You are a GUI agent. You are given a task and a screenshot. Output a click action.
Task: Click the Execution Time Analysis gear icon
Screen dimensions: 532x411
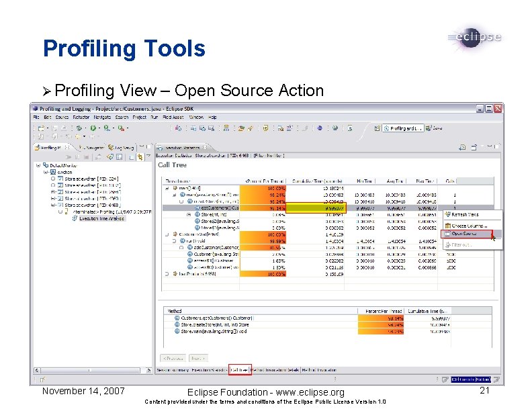click(75, 218)
